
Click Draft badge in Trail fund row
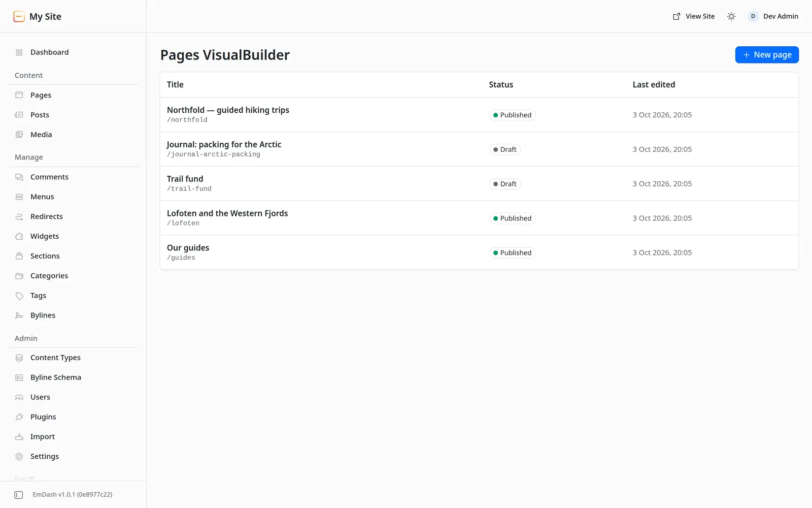504,184
